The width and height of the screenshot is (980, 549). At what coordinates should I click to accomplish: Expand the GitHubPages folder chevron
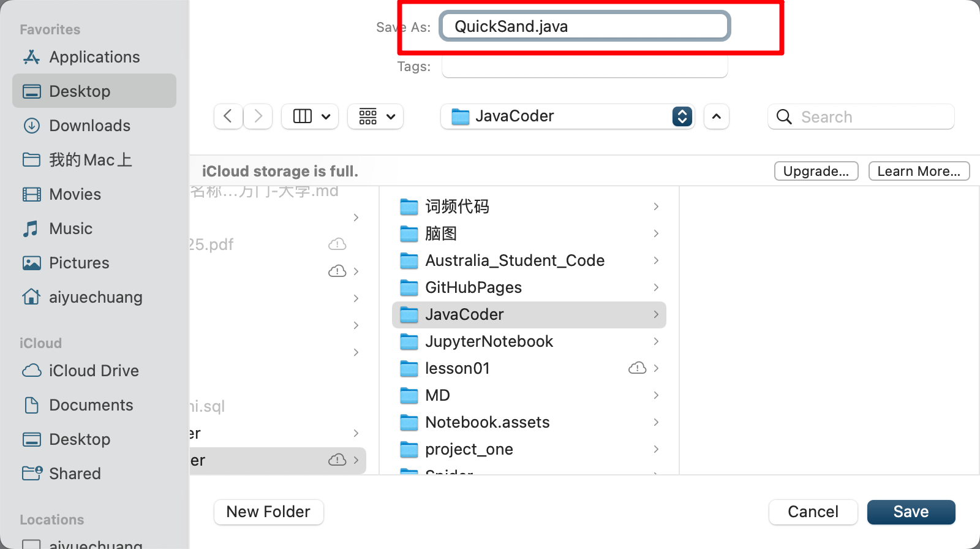pyautogui.click(x=656, y=287)
